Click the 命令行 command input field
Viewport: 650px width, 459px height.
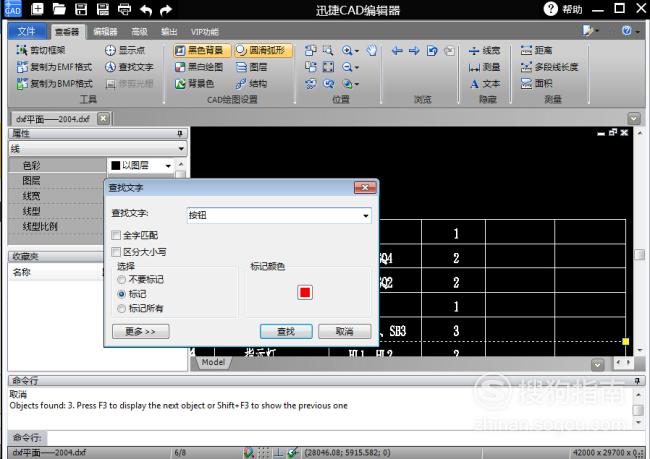346,438
